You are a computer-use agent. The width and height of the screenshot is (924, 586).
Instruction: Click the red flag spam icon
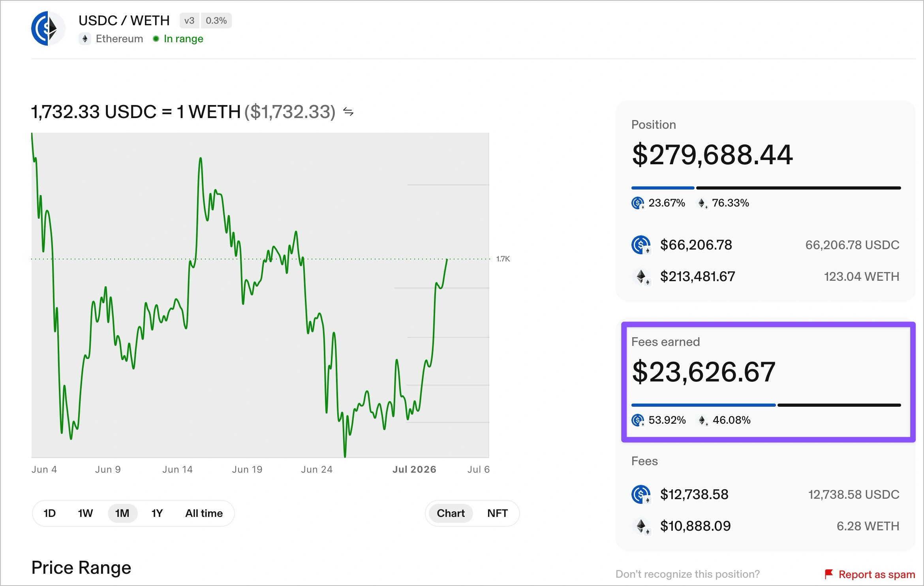tap(829, 574)
